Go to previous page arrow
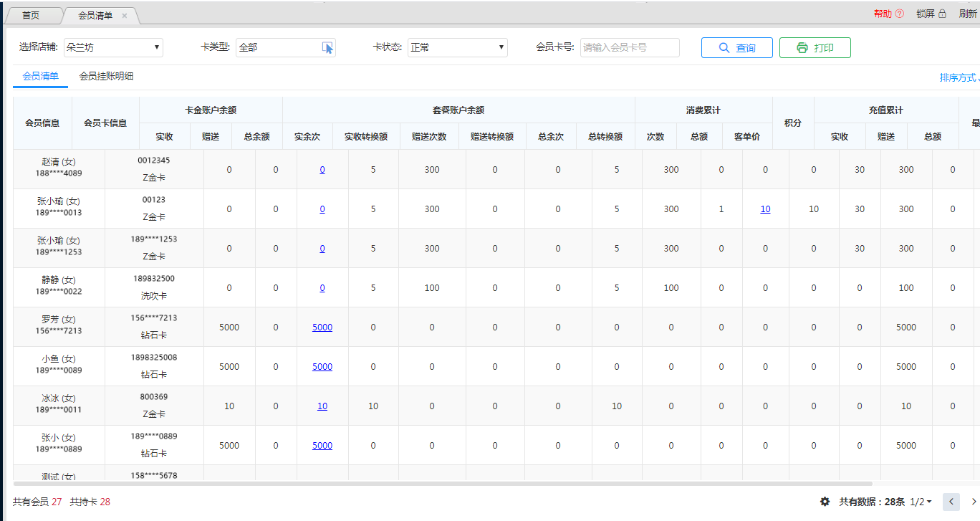 (x=951, y=502)
